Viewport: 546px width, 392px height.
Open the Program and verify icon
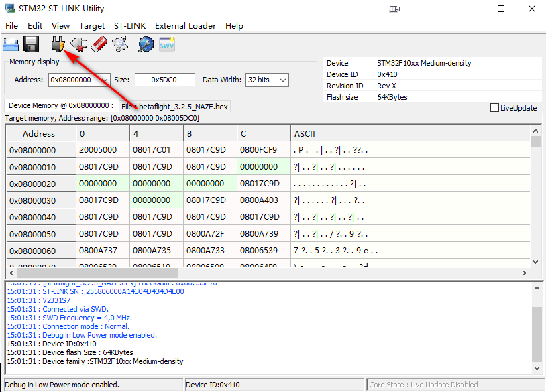pyautogui.click(x=119, y=45)
